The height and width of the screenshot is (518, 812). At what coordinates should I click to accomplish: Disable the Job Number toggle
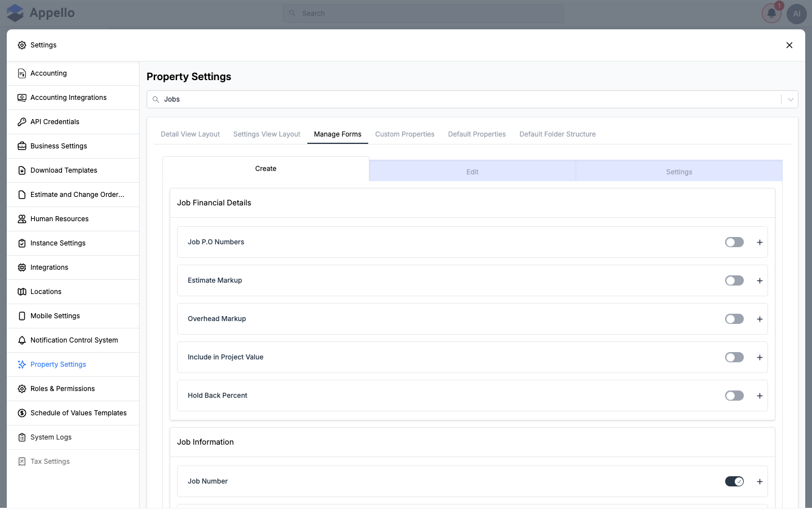734,481
